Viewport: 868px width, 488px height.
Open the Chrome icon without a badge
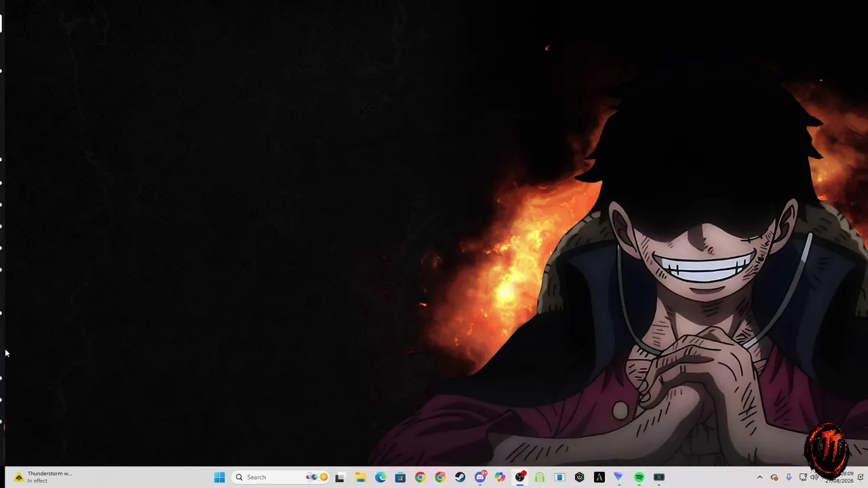(x=420, y=477)
